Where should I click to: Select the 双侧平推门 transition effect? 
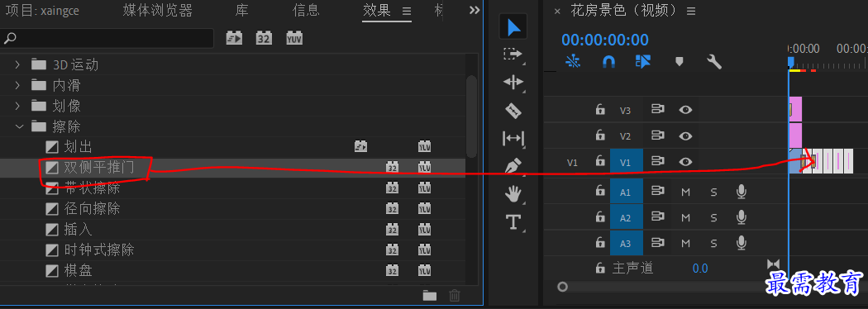pos(99,168)
